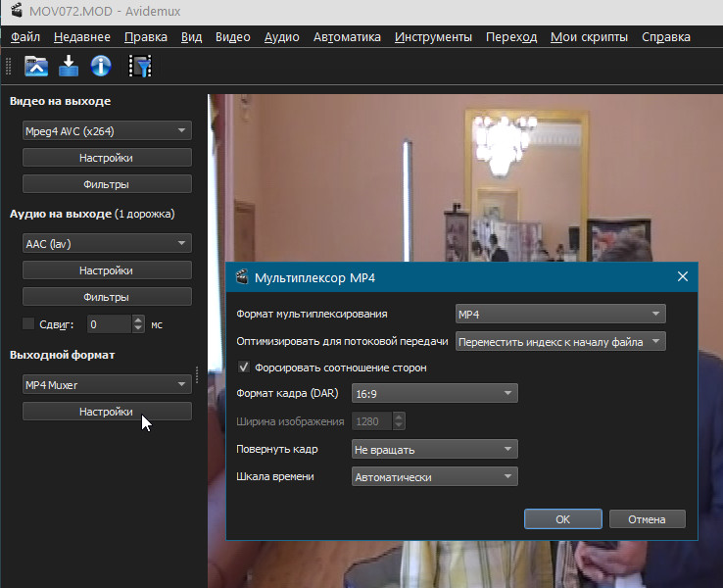
Task: Increase the Сдвиг value with up arrow
Action: [138, 319]
